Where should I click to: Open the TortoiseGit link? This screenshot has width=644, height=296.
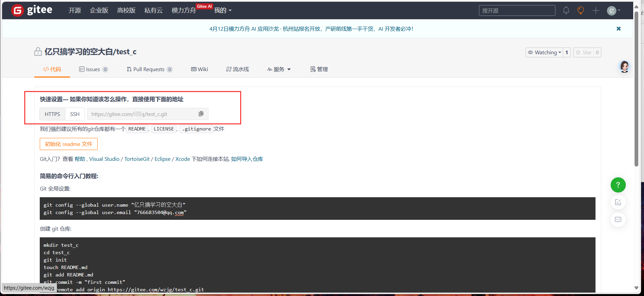click(137, 159)
